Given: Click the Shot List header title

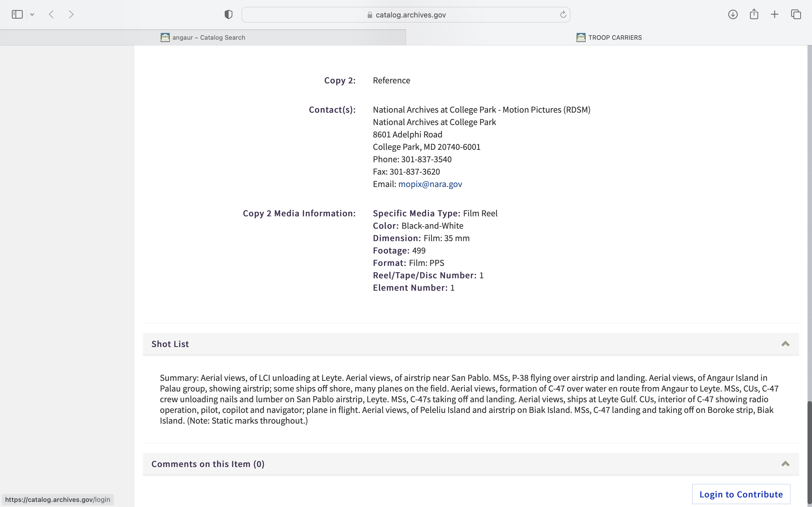Looking at the screenshot, I should click(x=170, y=344).
